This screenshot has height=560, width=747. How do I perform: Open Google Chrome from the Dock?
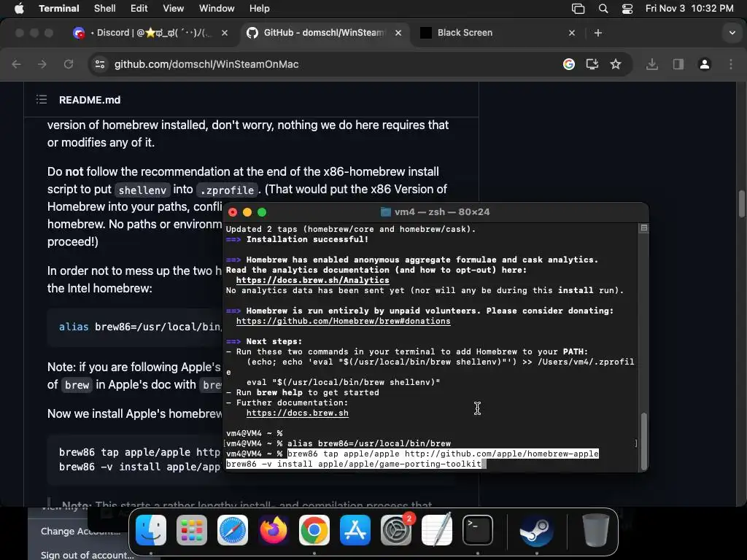[x=314, y=530]
